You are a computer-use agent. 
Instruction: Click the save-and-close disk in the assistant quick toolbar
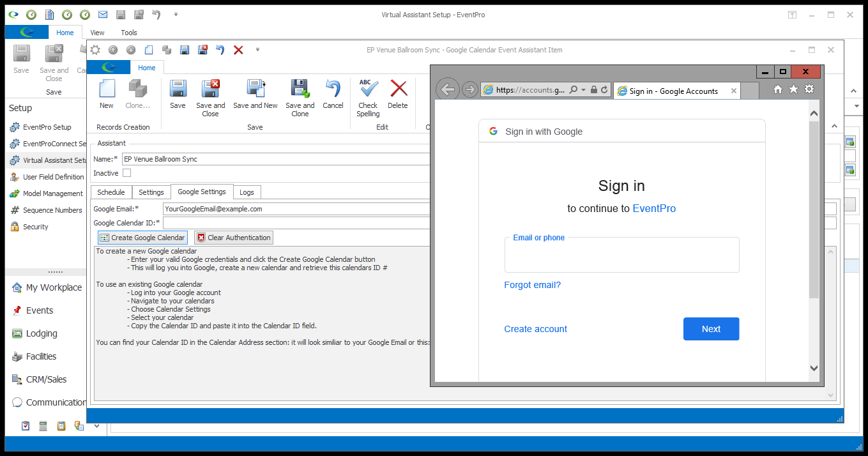click(x=202, y=50)
